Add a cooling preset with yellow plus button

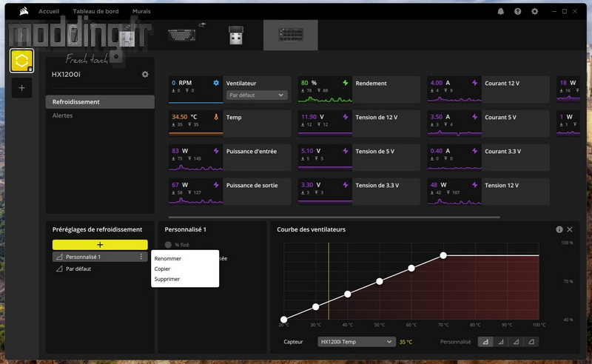point(100,245)
